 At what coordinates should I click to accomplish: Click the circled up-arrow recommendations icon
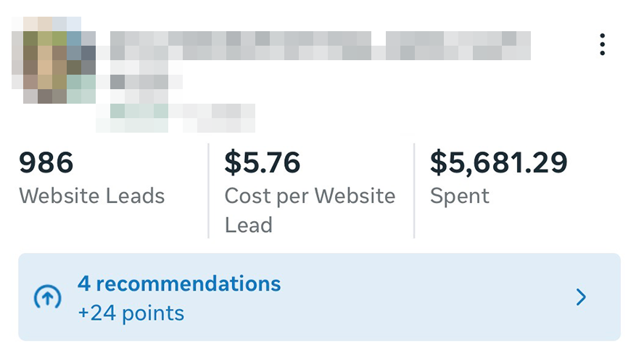click(48, 297)
